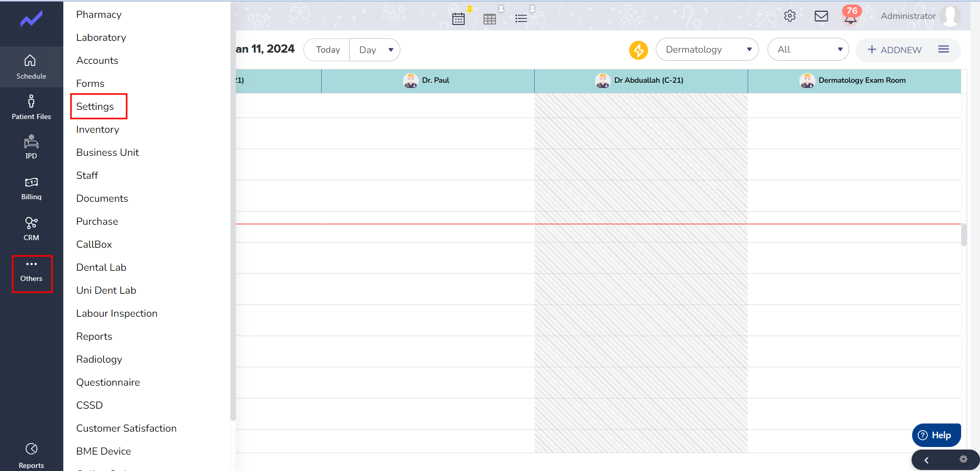Select Reports entry in the Others menu
Screen dimensions: 980x471
click(x=94, y=336)
